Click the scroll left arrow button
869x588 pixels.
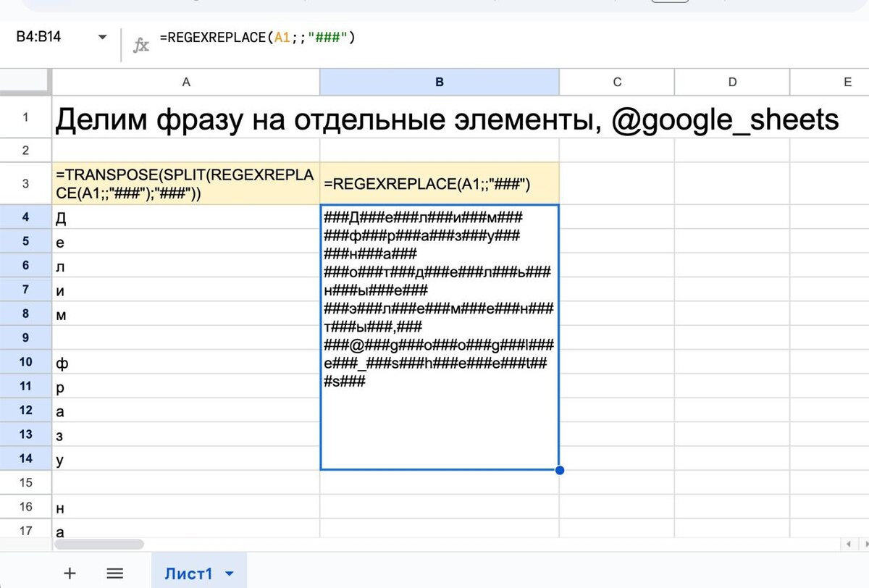click(847, 544)
